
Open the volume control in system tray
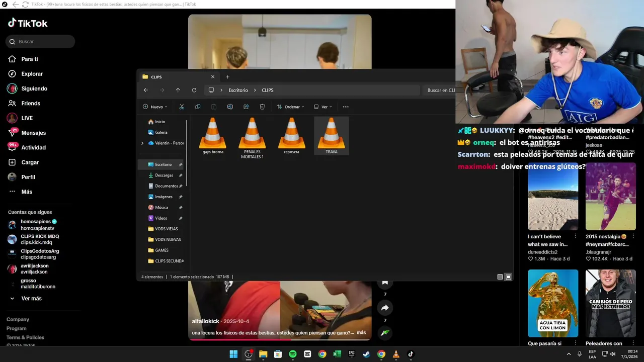612,354
